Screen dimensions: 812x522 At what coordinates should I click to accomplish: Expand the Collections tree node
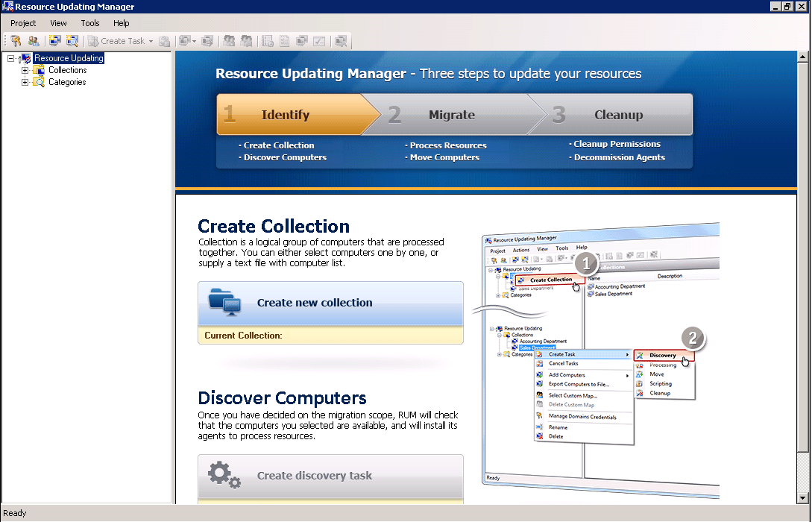click(x=24, y=70)
